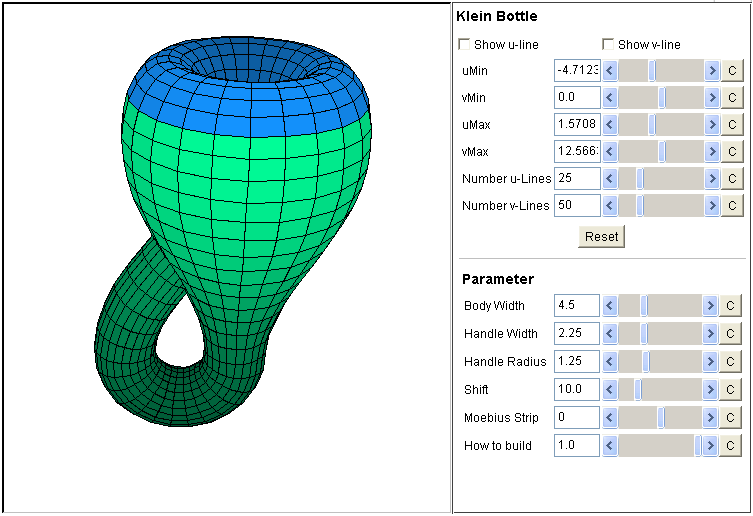Enable the Show u-line checkbox
The image size is (753, 516).
[x=464, y=44]
